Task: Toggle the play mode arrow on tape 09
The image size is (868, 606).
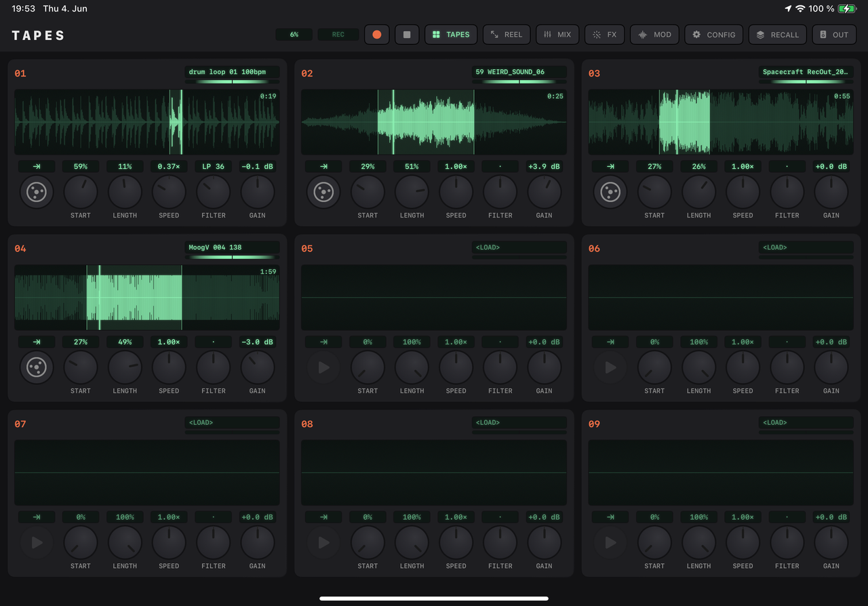Action: coord(610,517)
